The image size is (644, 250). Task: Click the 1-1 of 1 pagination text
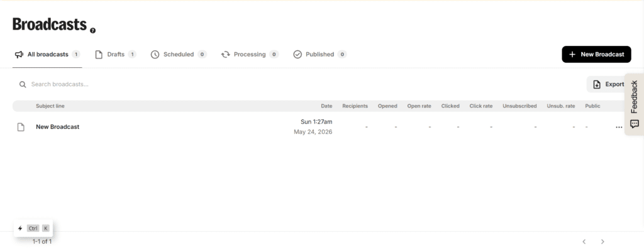[x=42, y=241]
